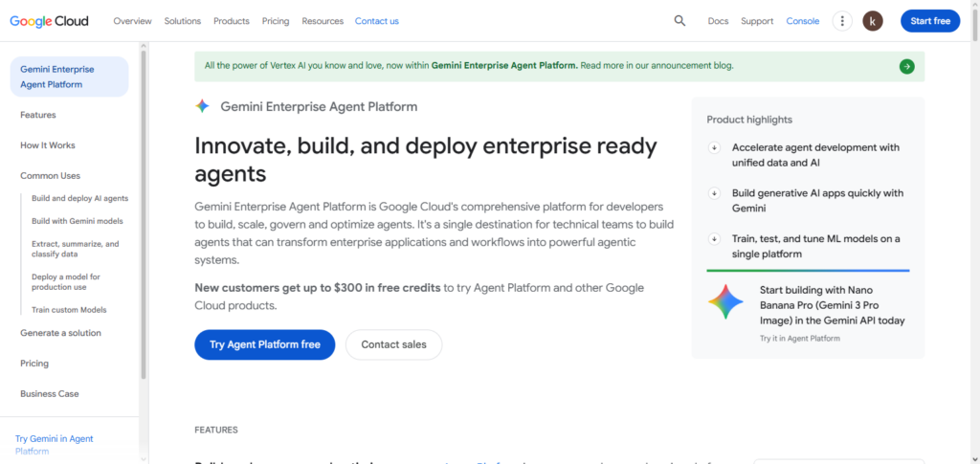Click the 'FEATURES' section label
The width and height of the screenshot is (980, 464).
[x=216, y=431]
